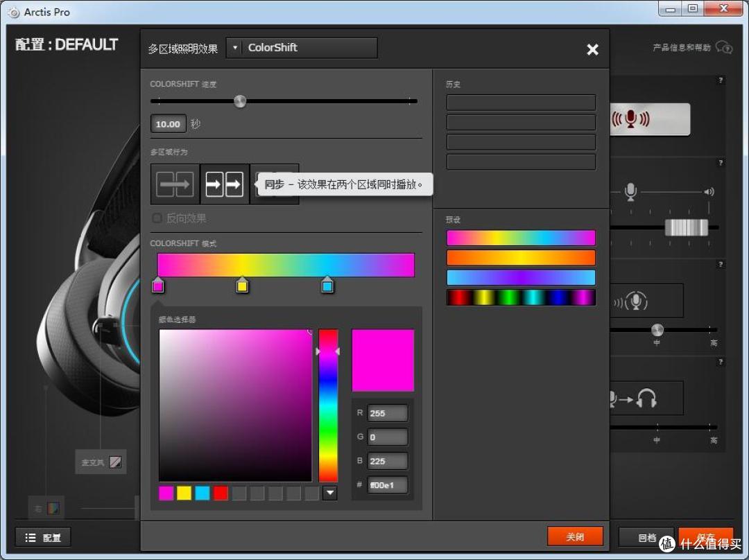Apply the orange-yellow preset gradient

521,258
